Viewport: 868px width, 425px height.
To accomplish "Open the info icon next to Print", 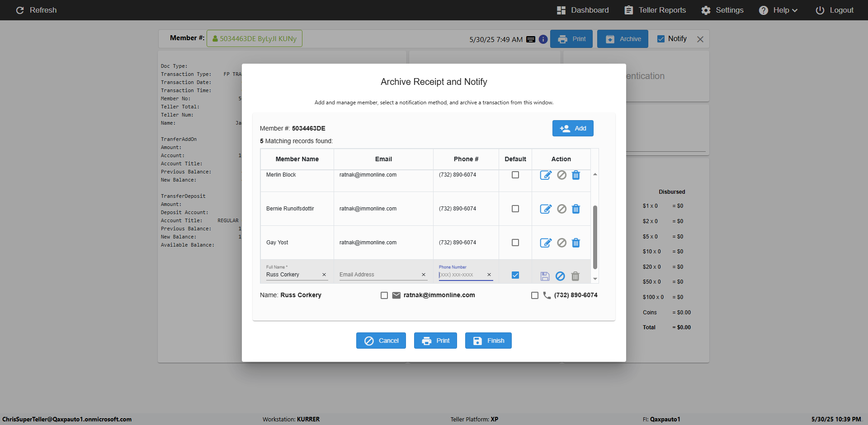I will point(543,39).
